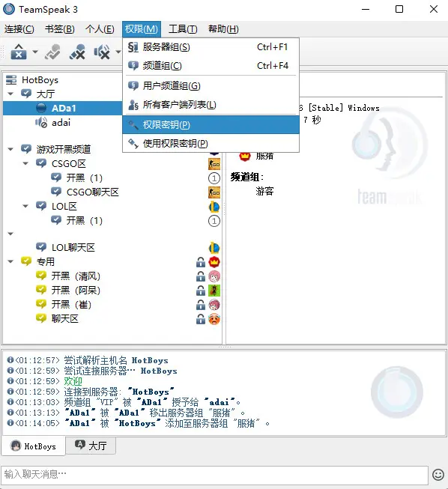Click crying face icon beside 聊天区
This screenshot has width=448, height=489.
tap(214, 319)
